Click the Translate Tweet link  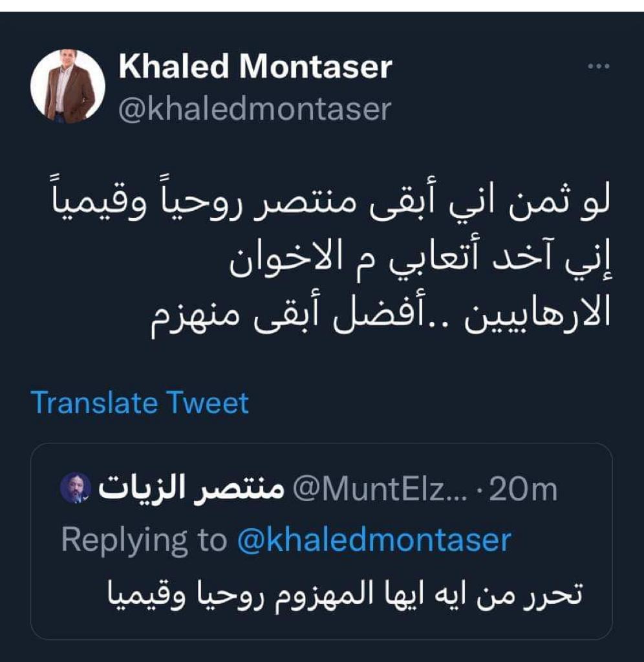point(140,403)
